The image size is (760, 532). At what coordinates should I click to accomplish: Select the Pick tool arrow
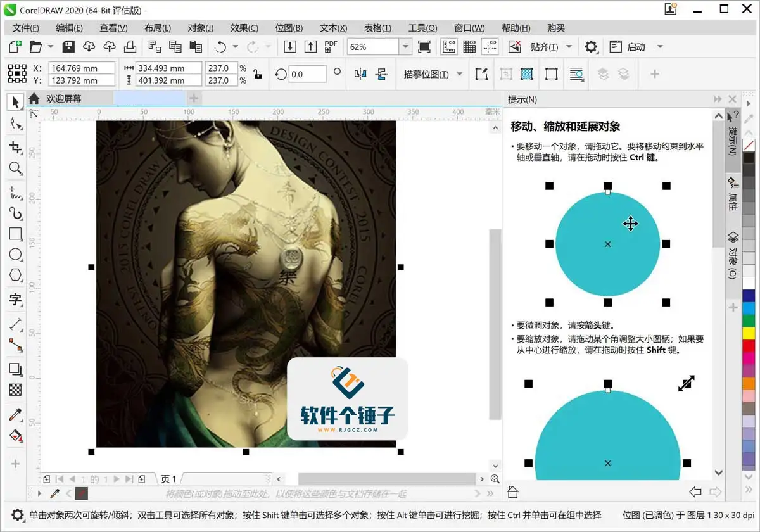point(16,101)
